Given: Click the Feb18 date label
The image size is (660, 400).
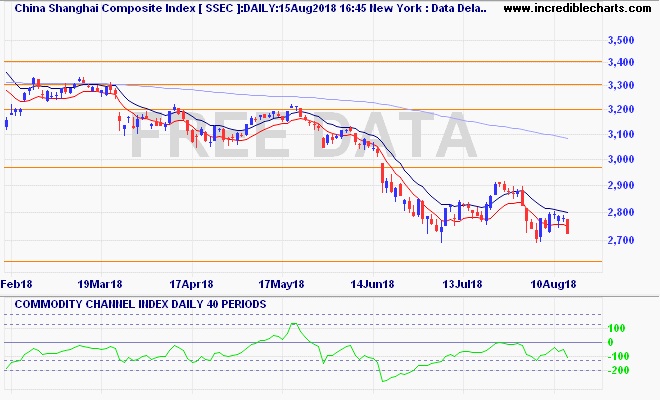Looking at the screenshot, I should pos(17,284).
